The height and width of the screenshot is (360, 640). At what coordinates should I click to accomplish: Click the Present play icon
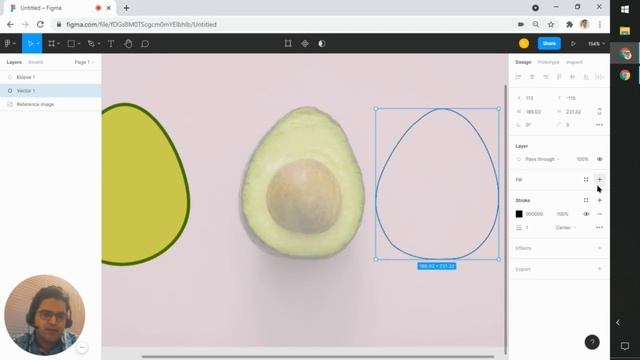(x=573, y=43)
